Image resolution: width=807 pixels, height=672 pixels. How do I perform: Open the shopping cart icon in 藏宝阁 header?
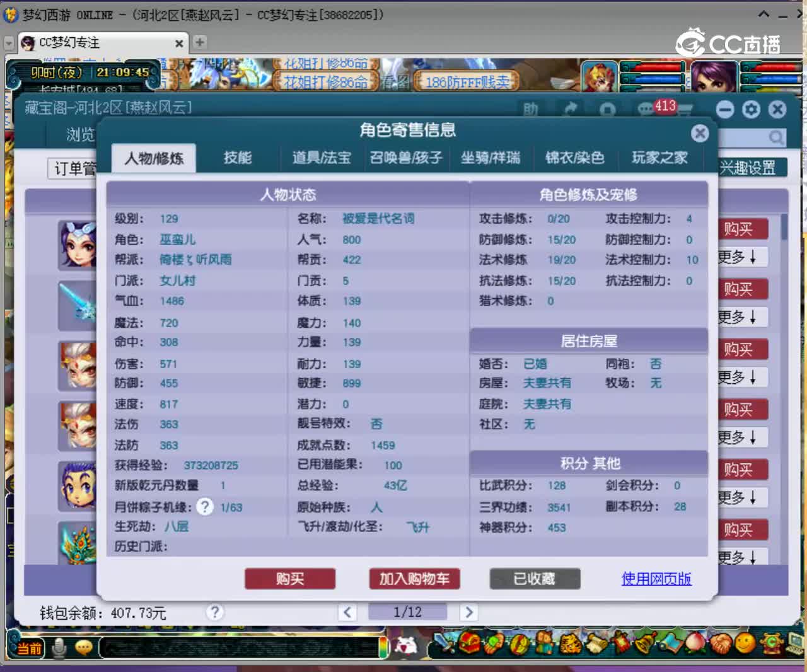685,110
